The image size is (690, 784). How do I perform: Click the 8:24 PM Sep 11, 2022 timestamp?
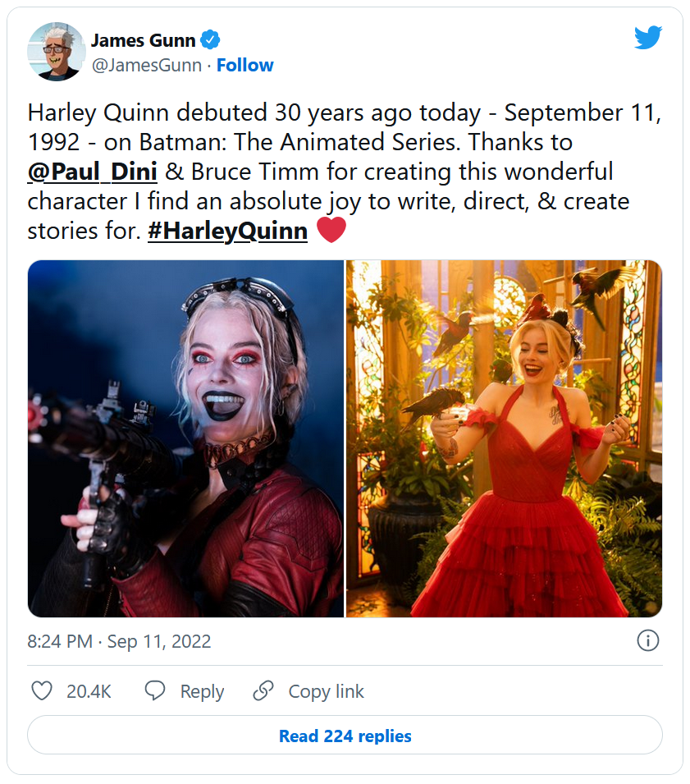click(120, 642)
